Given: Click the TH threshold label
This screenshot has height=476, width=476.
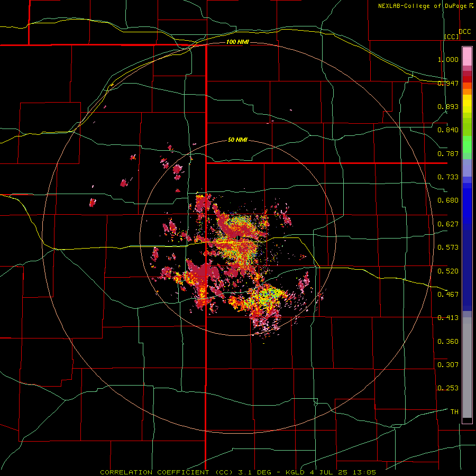Looking at the screenshot, I should [454, 411].
